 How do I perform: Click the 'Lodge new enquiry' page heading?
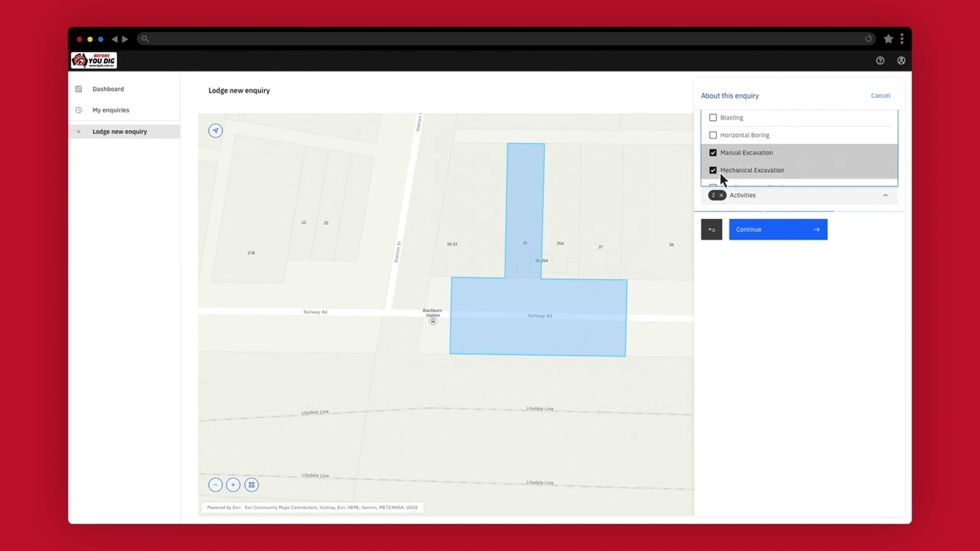pos(239,90)
